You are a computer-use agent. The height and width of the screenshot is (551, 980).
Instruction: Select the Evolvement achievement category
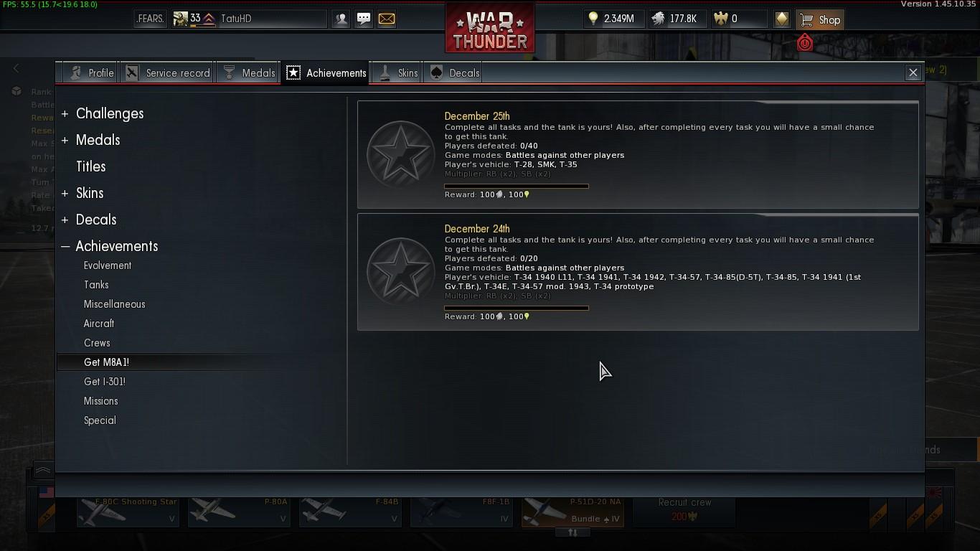click(x=108, y=265)
